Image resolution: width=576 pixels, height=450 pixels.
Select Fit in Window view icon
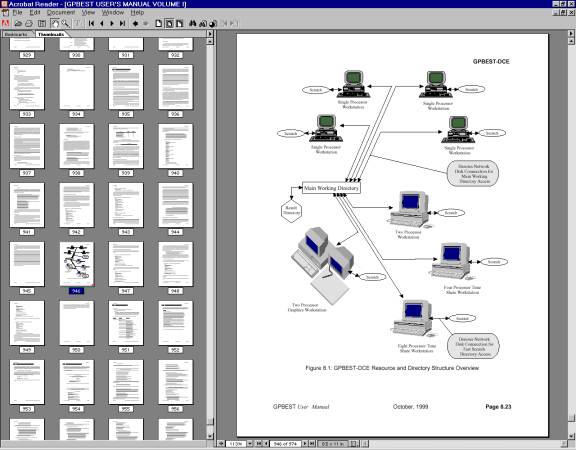point(169,24)
